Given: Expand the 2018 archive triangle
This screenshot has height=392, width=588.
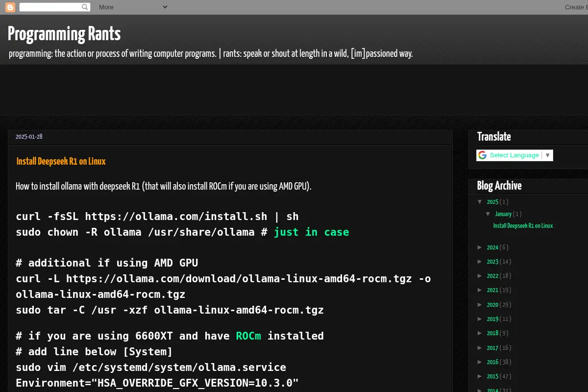Looking at the screenshot, I should pos(480,333).
